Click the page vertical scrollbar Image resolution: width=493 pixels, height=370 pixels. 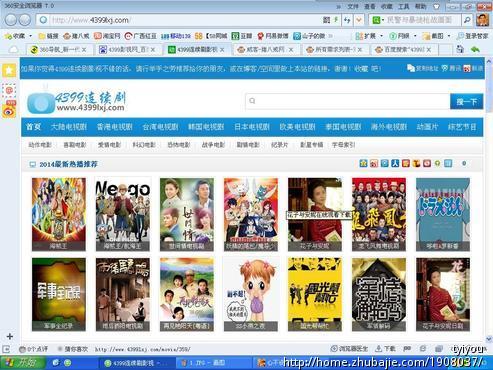click(489, 200)
